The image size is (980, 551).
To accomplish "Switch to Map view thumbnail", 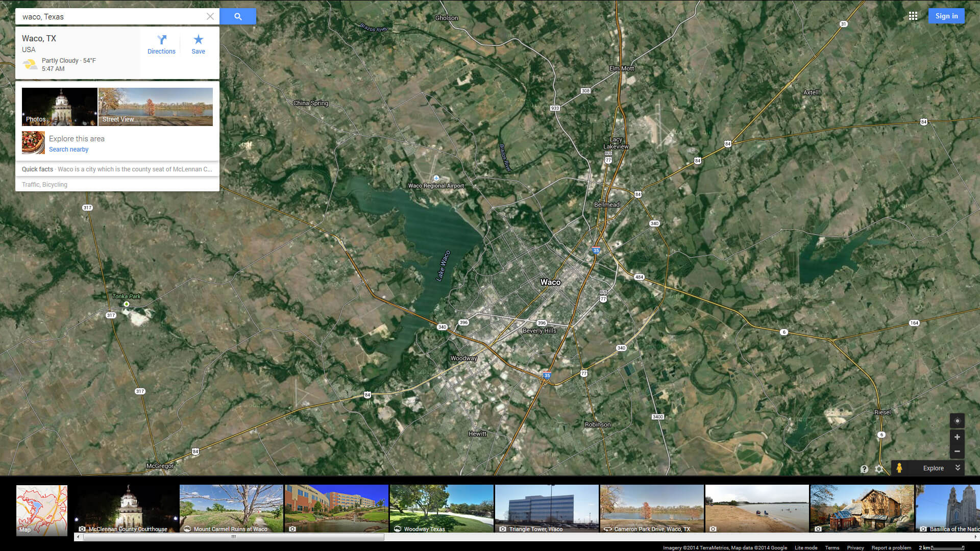I will point(42,510).
